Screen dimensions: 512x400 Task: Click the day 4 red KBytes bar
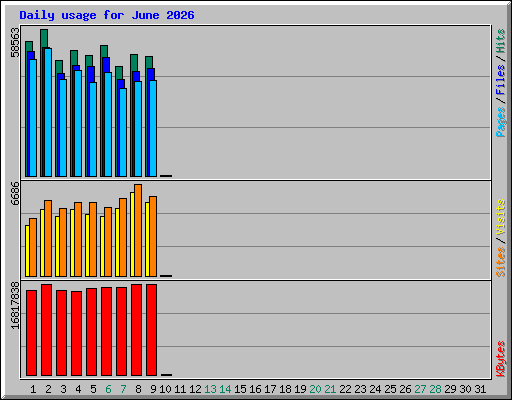tap(76, 333)
